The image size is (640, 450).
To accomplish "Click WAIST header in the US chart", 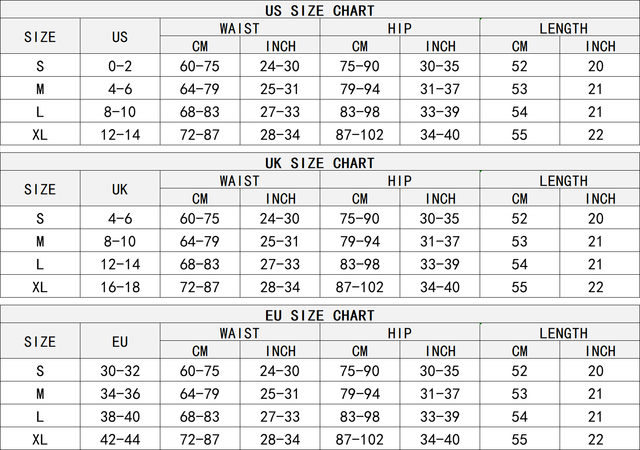I will pos(240,28).
